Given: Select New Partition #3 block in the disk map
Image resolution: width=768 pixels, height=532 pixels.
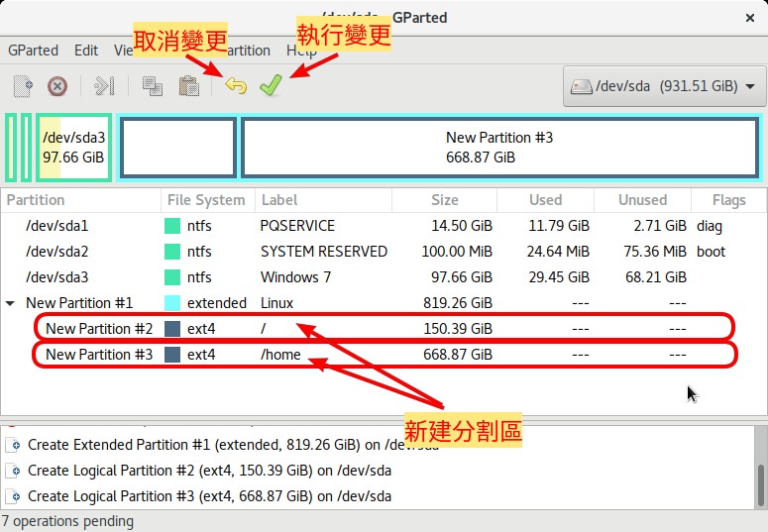Looking at the screenshot, I should pos(499,148).
